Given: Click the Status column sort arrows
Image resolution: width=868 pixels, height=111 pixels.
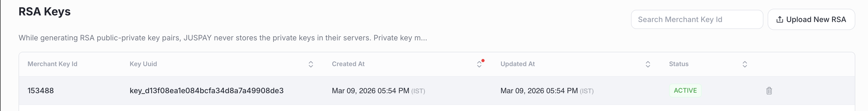Looking at the screenshot, I should [745, 64].
